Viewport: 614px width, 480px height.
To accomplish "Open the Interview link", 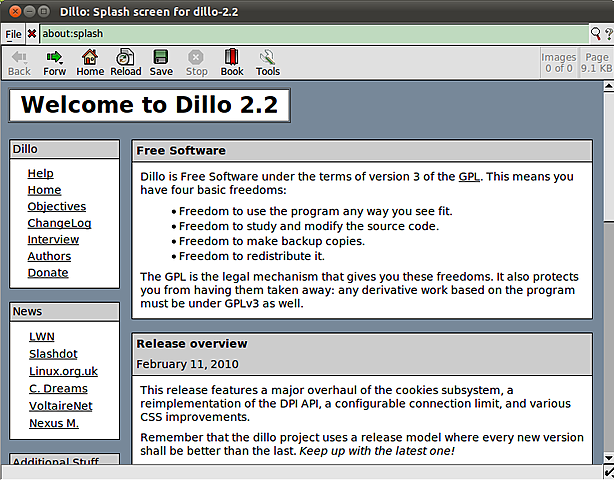I will 53,239.
